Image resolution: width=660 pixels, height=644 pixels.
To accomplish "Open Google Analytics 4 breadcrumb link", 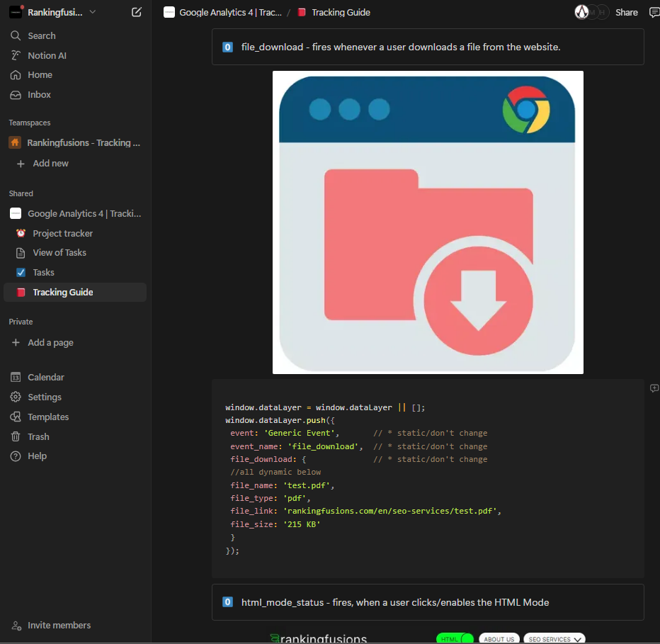I will (x=229, y=12).
